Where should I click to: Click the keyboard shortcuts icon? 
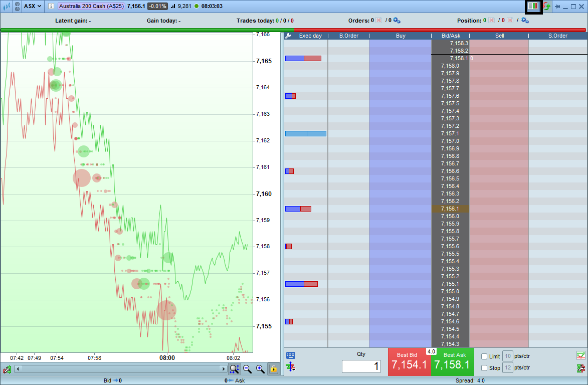pyautogui.click(x=291, y=355)
